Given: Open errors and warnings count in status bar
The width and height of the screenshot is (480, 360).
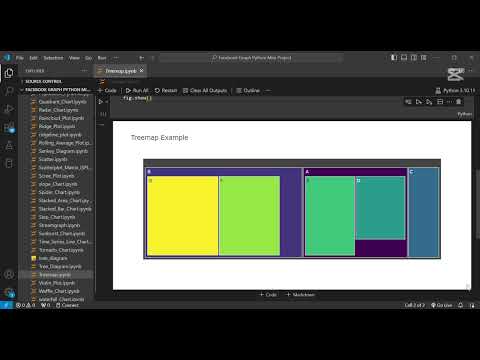Looking at the screenshot, I should pyautogui.click(x=26, y=305).
